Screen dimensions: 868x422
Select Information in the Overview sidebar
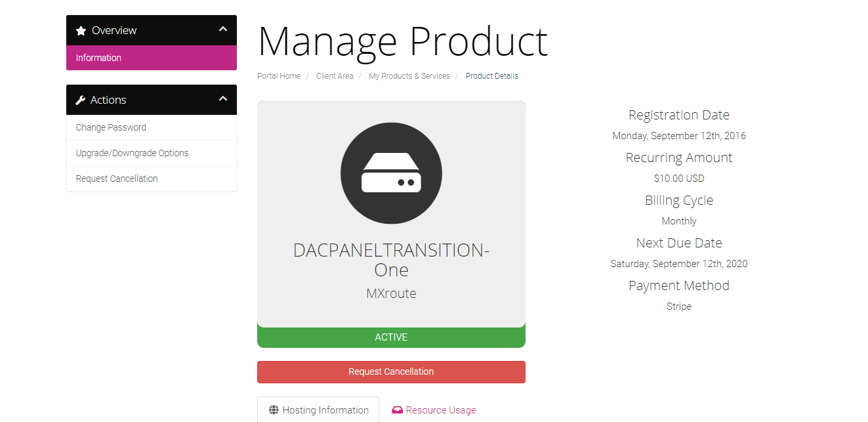[x=152, y=58]
